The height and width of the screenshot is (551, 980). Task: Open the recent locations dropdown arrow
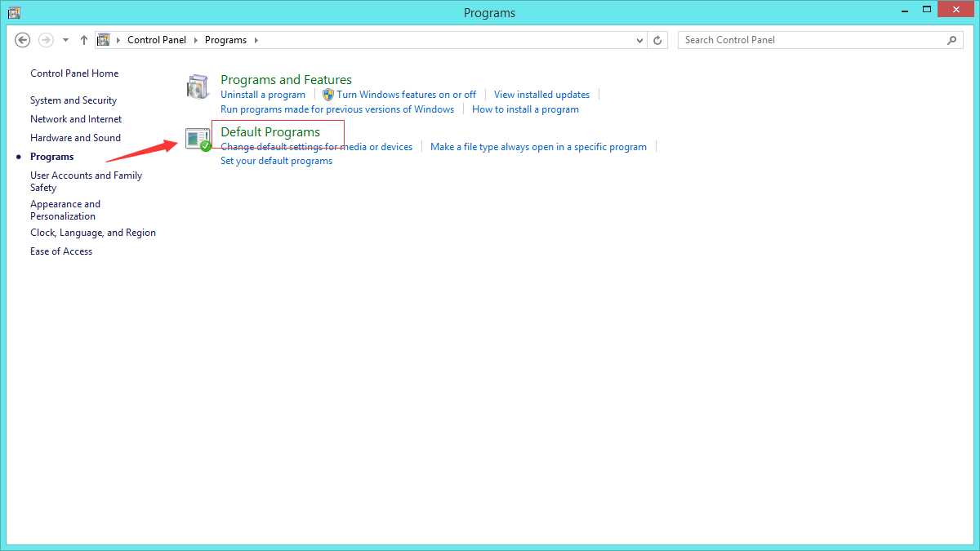tap(65, 40)
